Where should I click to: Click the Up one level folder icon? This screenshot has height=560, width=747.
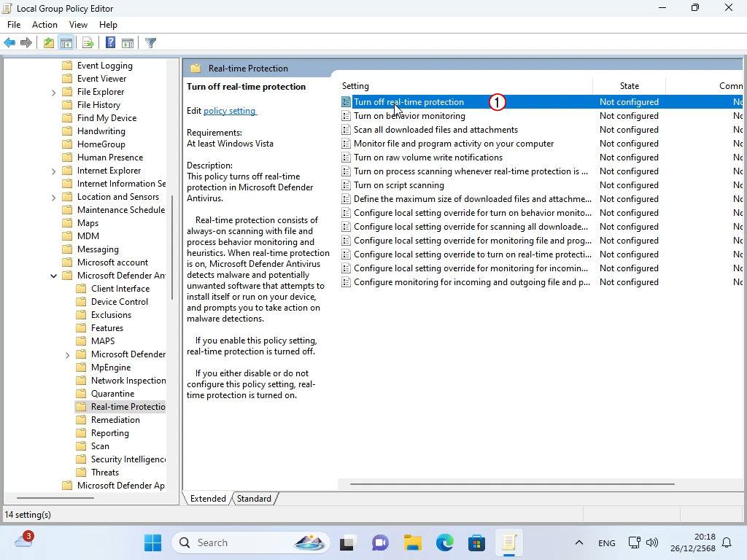pos(48,43)
